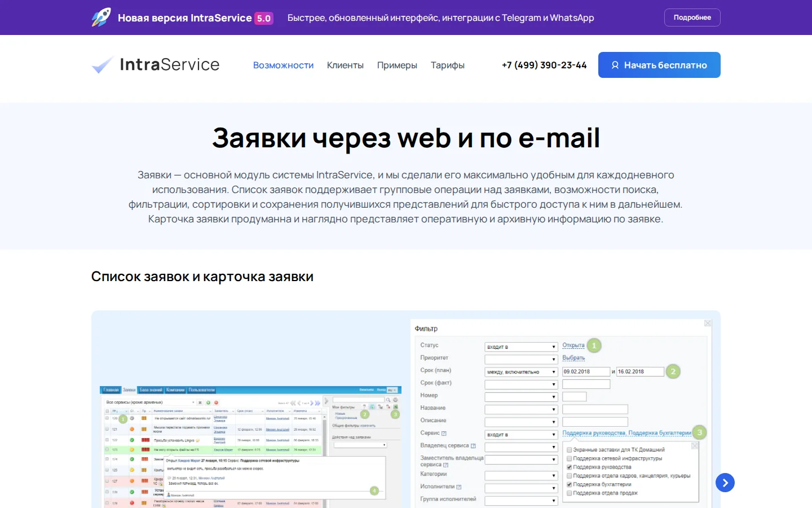
Task: Click the Открыта status link
Action: click(573, 345)
